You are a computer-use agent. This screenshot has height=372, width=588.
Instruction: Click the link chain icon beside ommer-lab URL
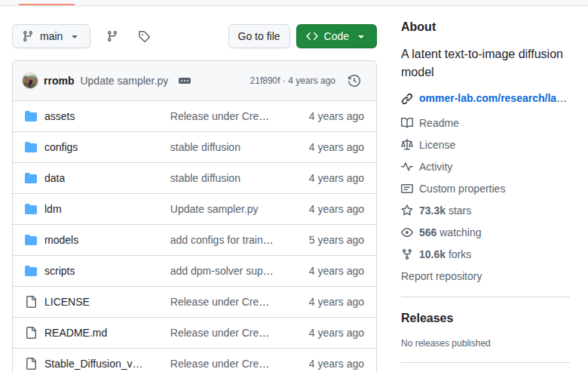pos(407,99)
